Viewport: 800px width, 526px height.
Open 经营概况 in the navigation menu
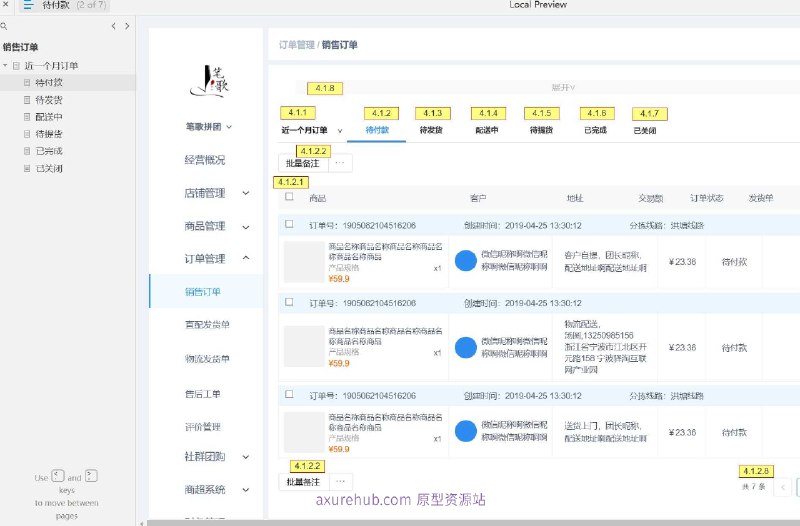tap(205, 160)
